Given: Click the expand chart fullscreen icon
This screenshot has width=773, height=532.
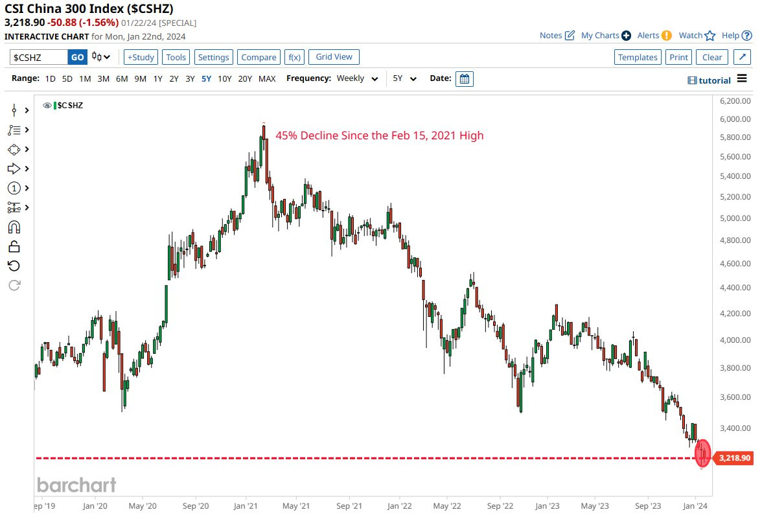Looking at the screenshot, I should point(743,57).
